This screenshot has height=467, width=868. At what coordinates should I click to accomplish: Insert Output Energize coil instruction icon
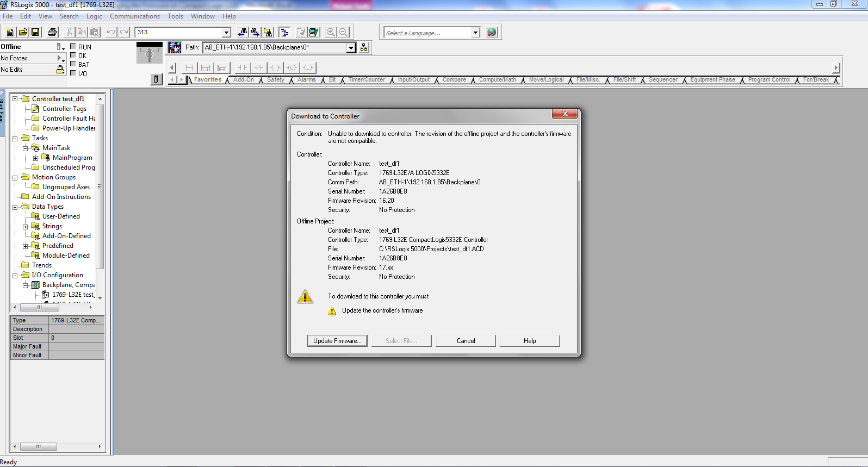pyautogui.click(x=276, y=68)
